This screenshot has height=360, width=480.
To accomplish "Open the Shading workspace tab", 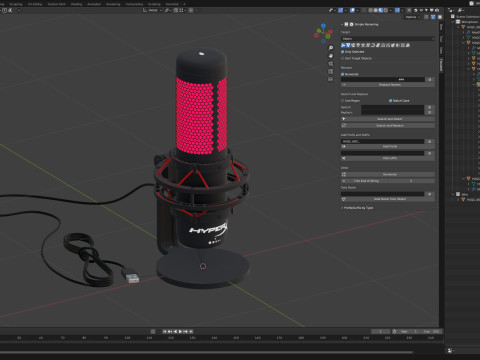I will pyautogui.click(x=76, y=4).
